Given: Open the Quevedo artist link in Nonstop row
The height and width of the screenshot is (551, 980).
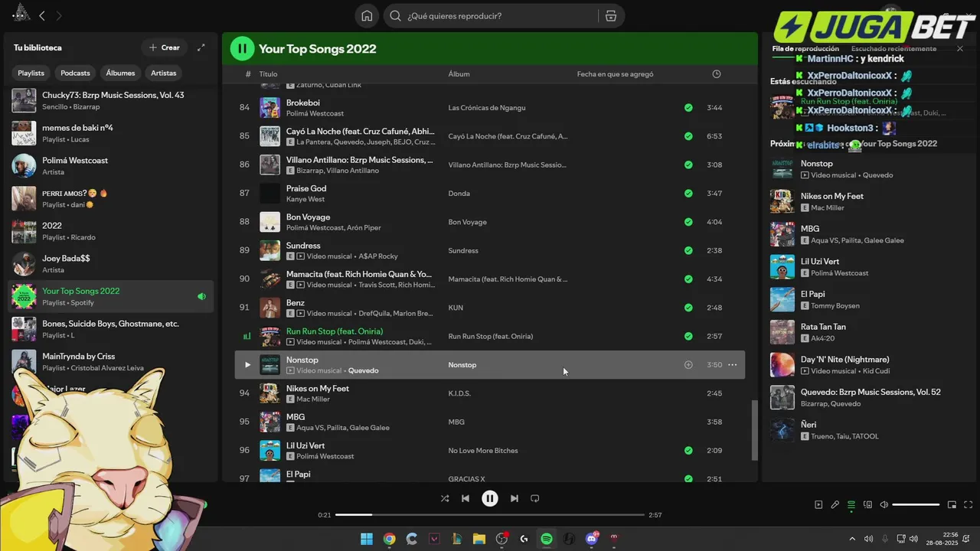Looking at the screenshot, I should pos(363,370).
